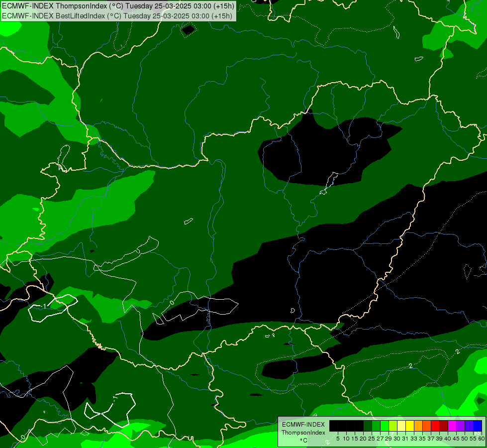Select the pure yellow 31–33 legend swatch

(x=410, y=426)
